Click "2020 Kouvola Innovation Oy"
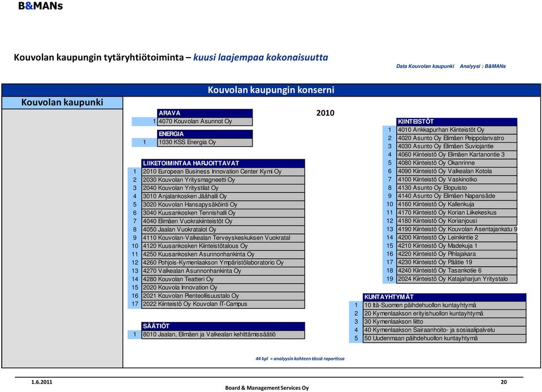Image resolution: width=542 pixels, height=392 pixels. (x=223, y=288)
